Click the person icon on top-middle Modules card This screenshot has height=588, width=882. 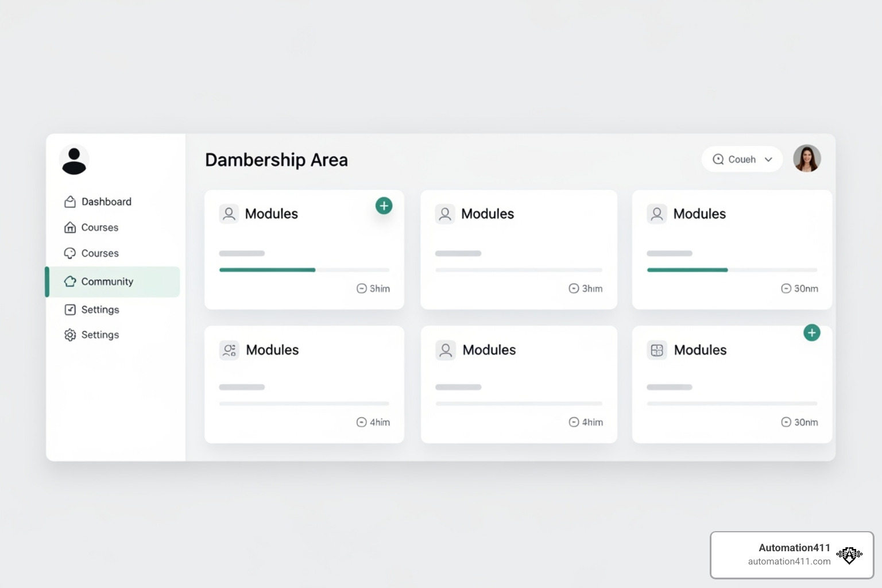click(445, 214)
